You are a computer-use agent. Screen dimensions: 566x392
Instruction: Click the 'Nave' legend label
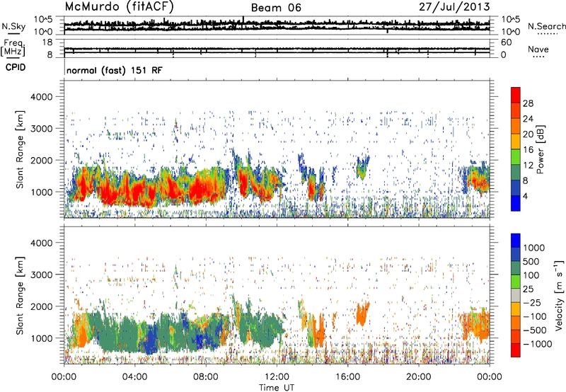(x=538, y=49)
